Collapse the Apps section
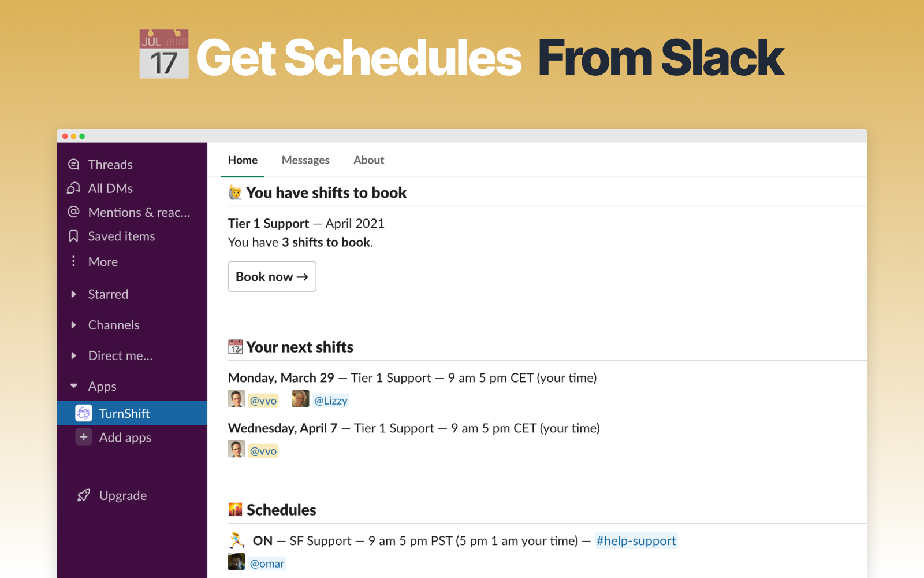This screenshot has width=924, height=578. click(73, 386)
